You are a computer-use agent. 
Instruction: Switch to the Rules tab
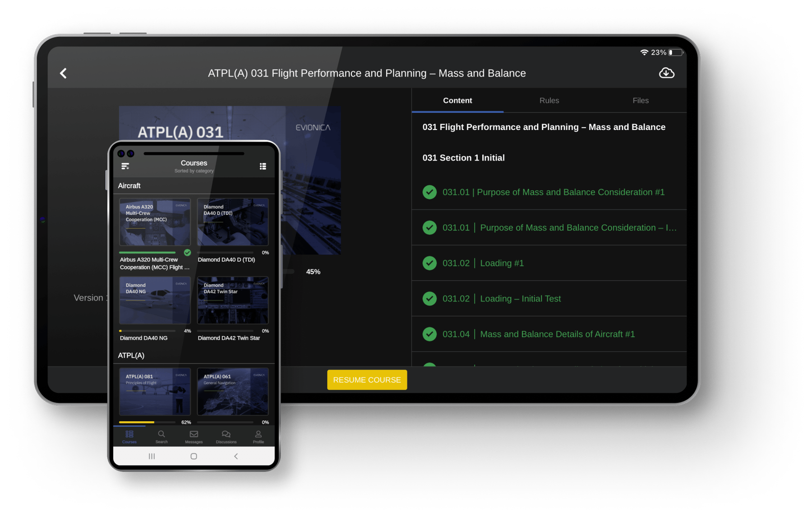[549, 101]
